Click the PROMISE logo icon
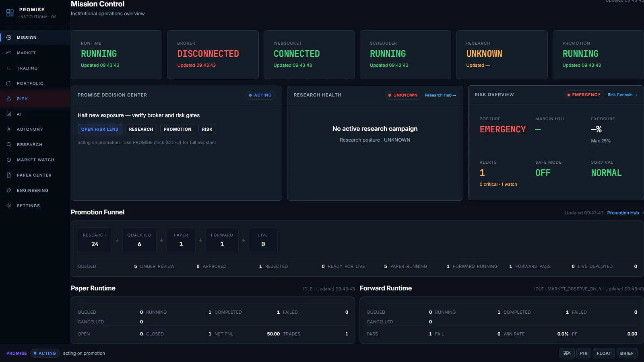The width and height of the screenshot is (644, 362). (10, 13)
